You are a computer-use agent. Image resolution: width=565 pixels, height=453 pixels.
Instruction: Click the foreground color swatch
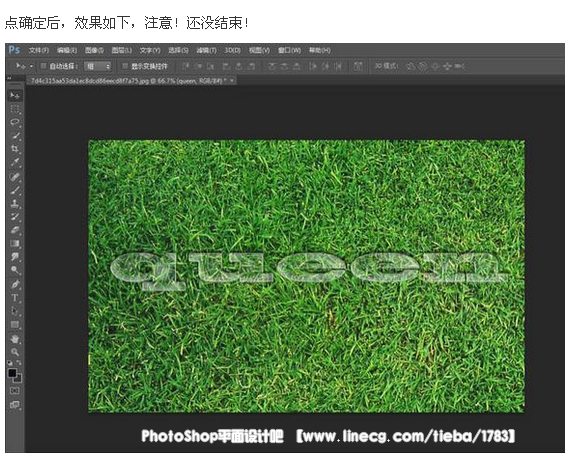(x=12, y=373)
